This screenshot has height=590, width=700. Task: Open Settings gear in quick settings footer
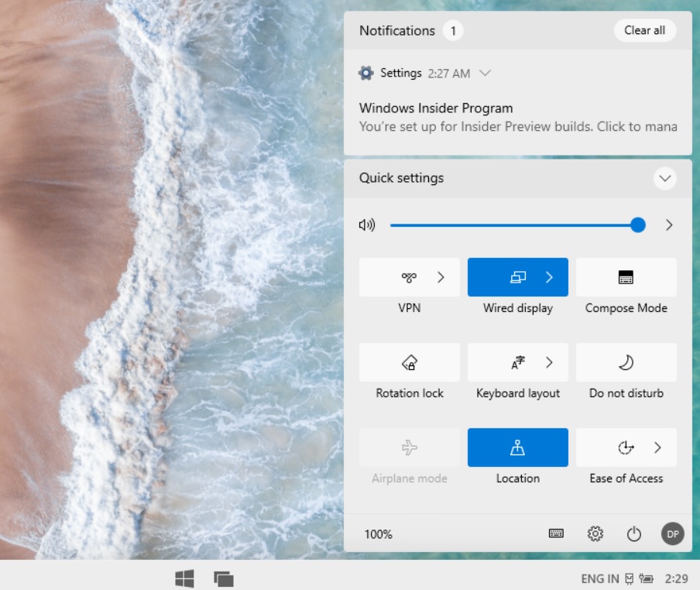[x=595, y=533]
